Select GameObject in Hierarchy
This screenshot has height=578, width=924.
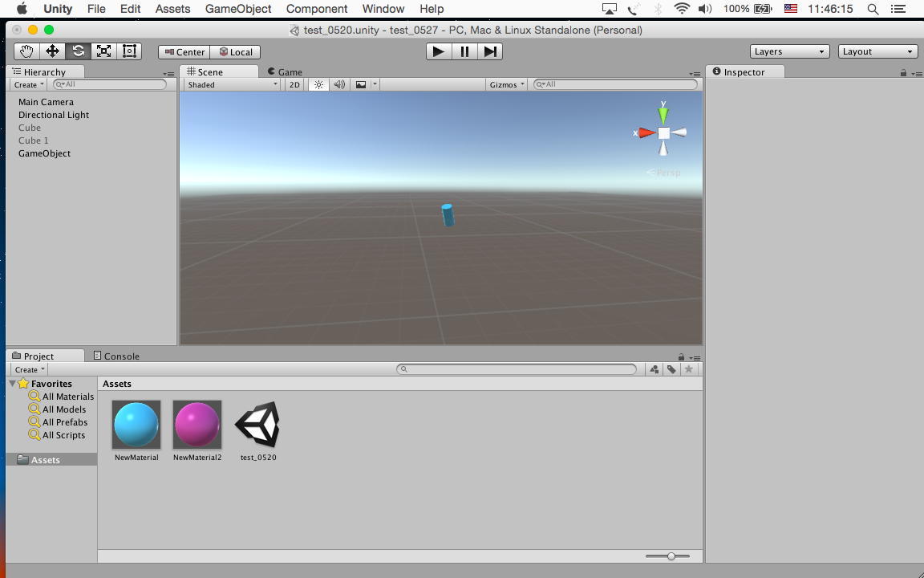[44, 153]
